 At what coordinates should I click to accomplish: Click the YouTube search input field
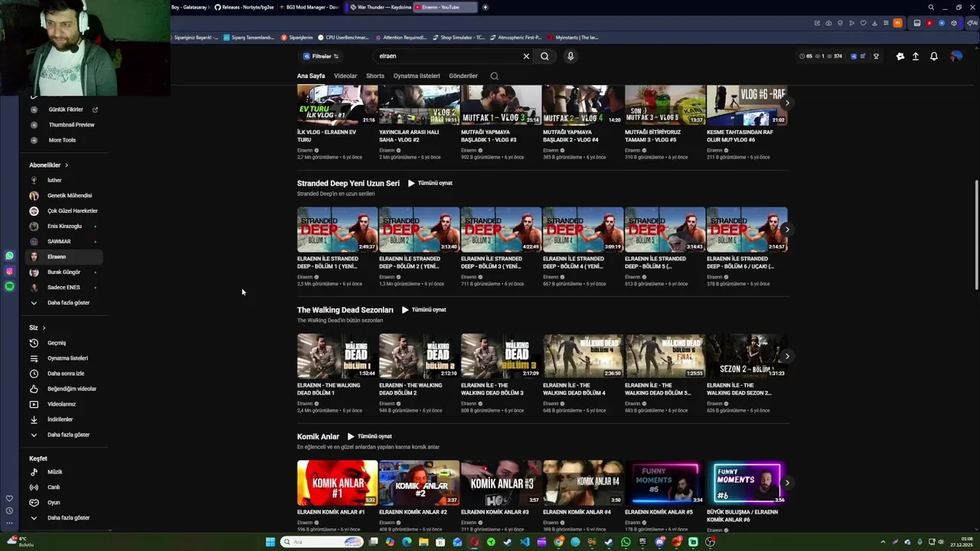(x=448, y=56)
